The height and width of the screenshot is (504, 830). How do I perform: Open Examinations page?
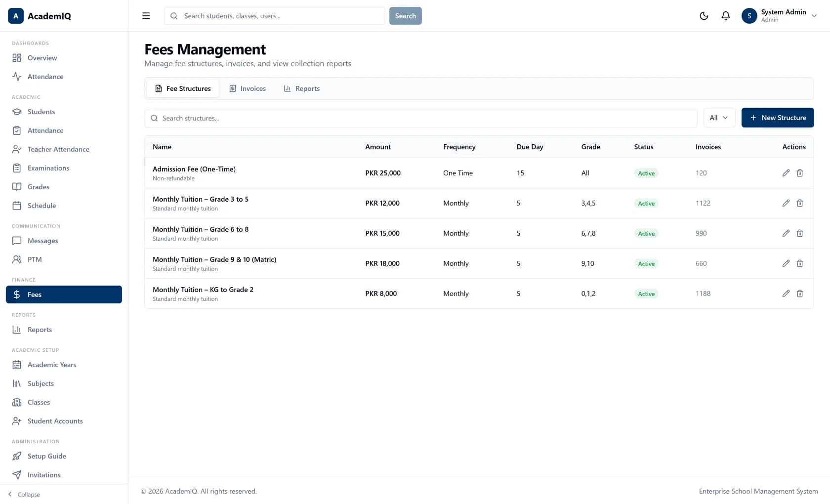coord(64,168)
